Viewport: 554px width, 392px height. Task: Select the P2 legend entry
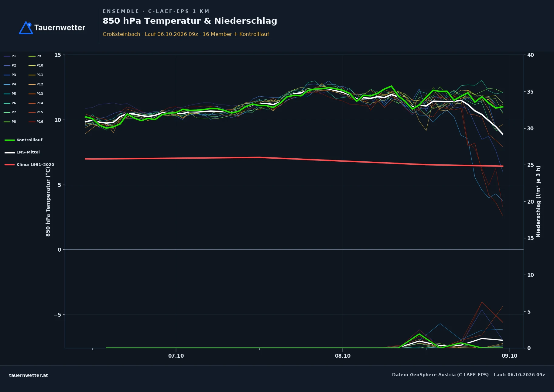[10, 65]
